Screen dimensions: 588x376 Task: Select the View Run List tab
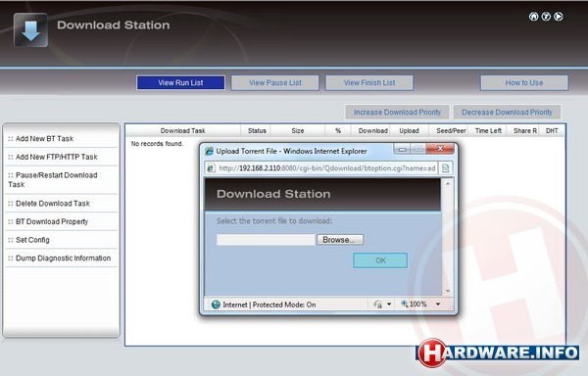point(180,83)
